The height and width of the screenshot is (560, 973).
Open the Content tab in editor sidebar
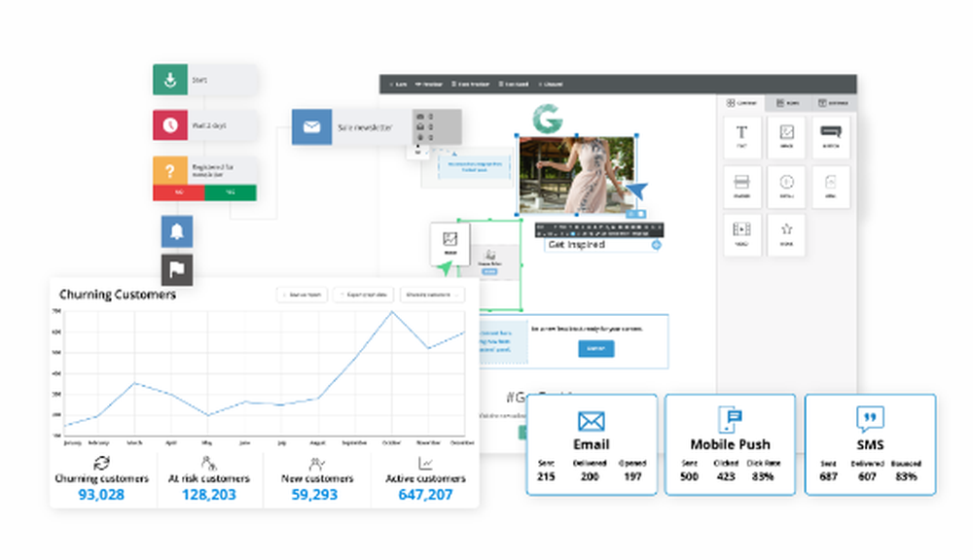pyautogui.click(x=741, y=103)
